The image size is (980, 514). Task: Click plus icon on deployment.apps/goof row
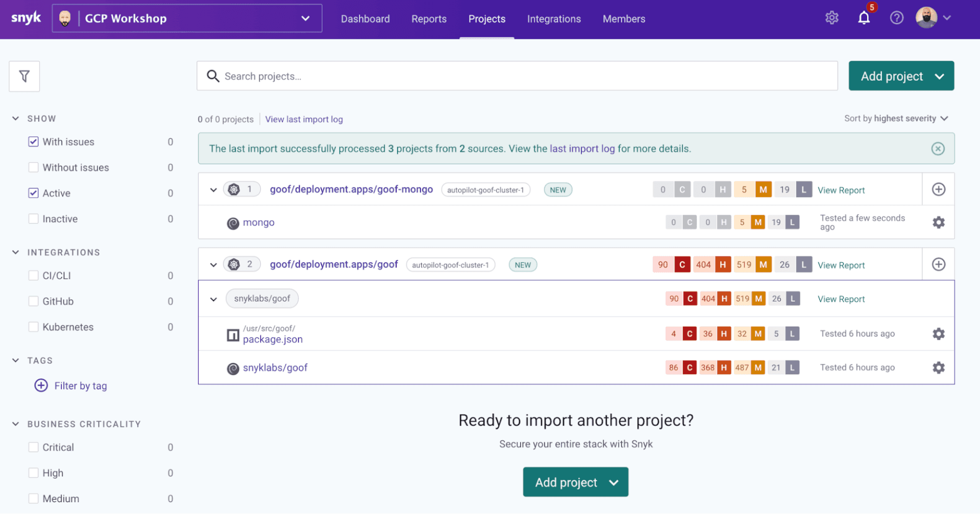coord(939,264)
